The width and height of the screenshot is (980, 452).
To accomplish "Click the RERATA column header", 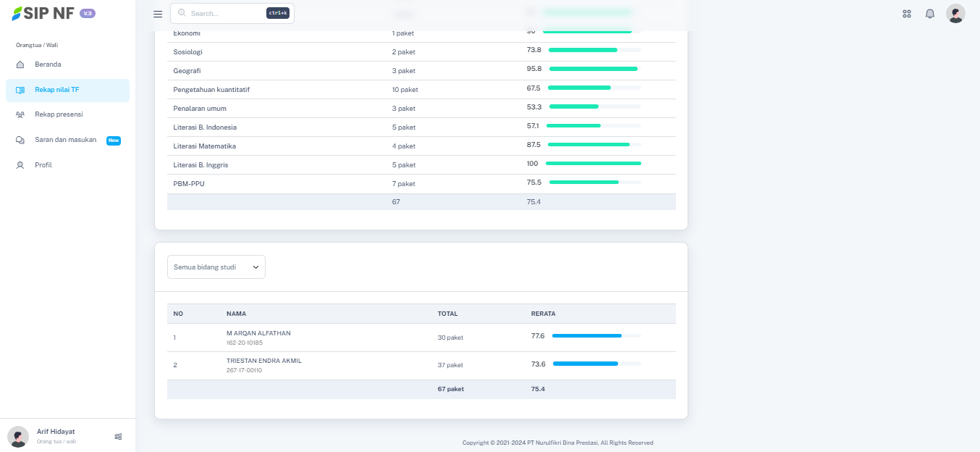I will pyautogui.click(x=543, y=314).
